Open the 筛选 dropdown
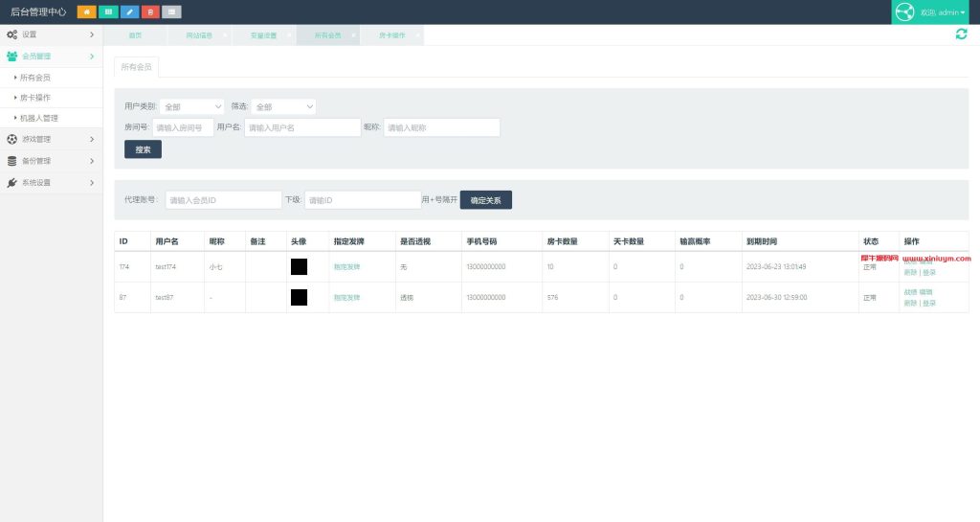Screen dimensions: 980x522 283,106
